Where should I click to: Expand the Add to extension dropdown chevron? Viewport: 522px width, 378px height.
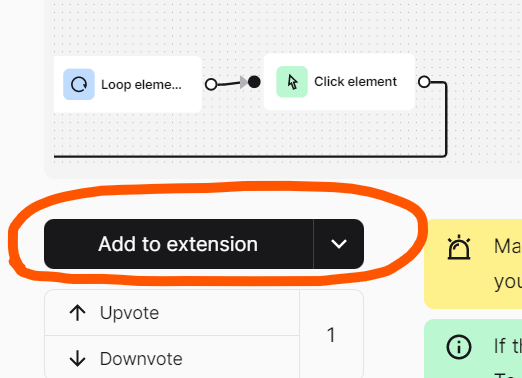(339, 244)
